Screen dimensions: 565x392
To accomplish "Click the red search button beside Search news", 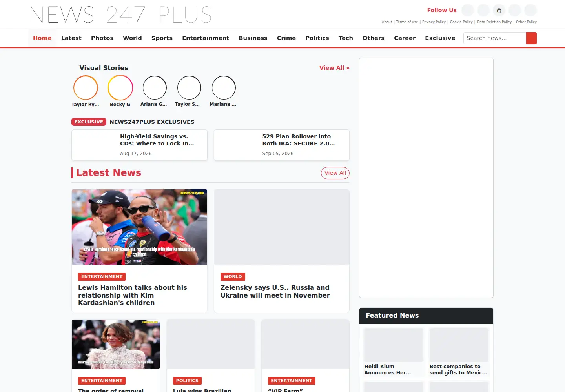I will (531, 38).
